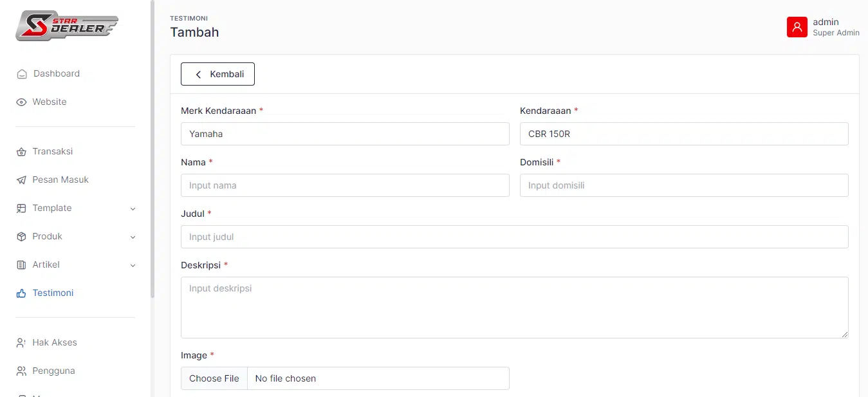The width and height of the screenshot is (868, 397).
Task: Click into the Deskripsi text area
Action: click(514, 307)
